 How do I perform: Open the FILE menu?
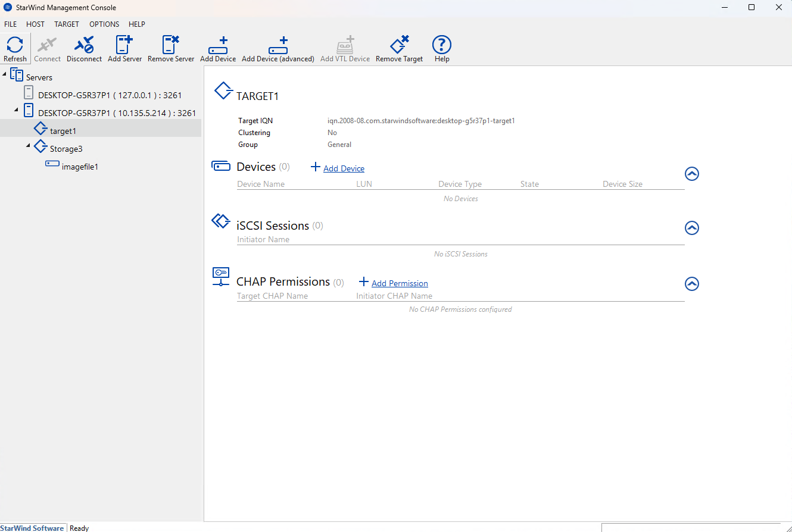(x=10, y=24)
